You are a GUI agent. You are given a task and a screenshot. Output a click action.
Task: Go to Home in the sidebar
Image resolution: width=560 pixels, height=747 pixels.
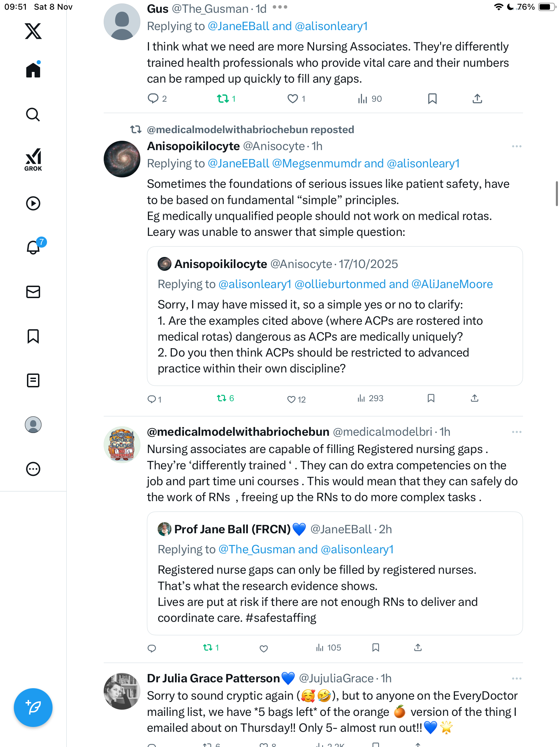[33, 70]
